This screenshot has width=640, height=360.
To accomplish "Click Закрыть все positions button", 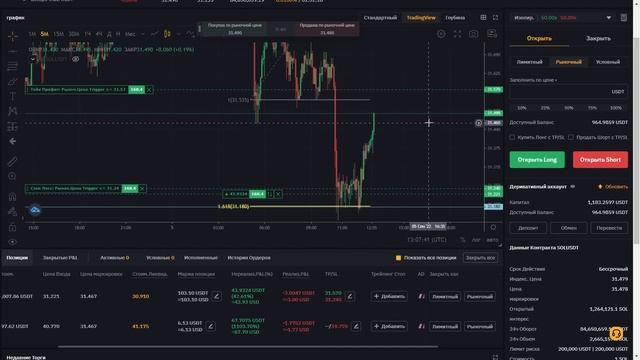I will point(480,258).
